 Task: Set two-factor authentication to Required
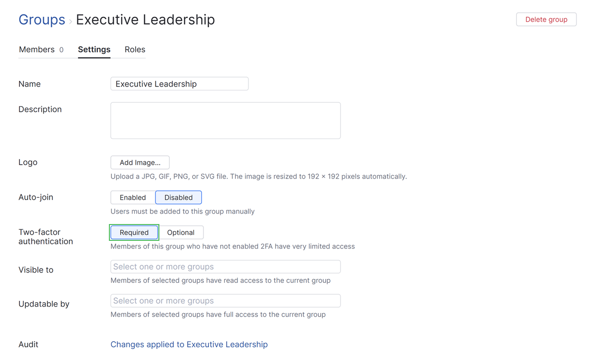click(x=134, y=232)
